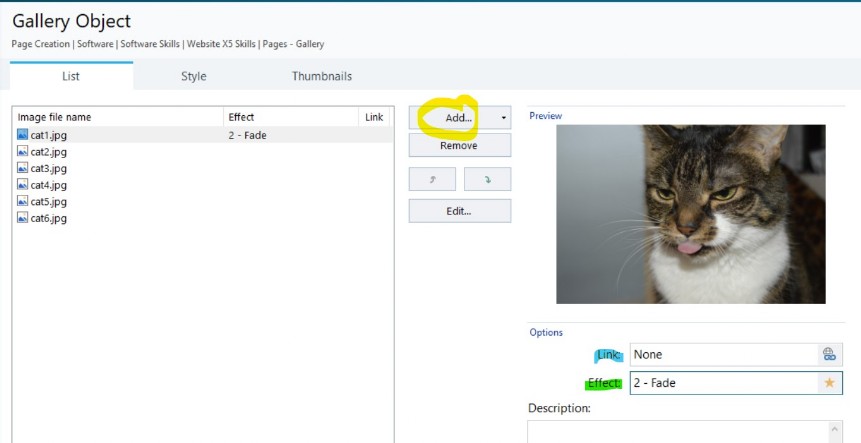Move selected image up with arrow button
Viewport: 861px width, 443px height.
(x=432, y=180)
